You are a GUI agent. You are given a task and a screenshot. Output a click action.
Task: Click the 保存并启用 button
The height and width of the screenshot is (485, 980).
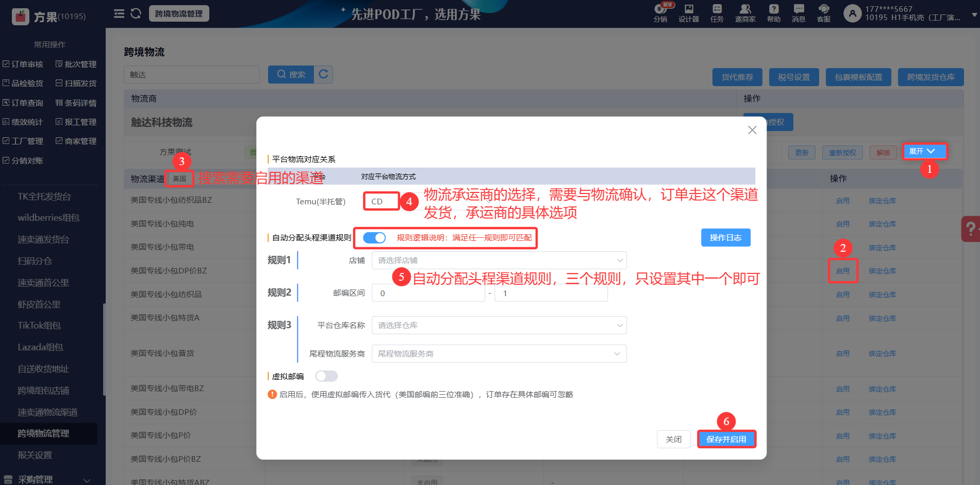pyautogui.click(x=726, y=439)
